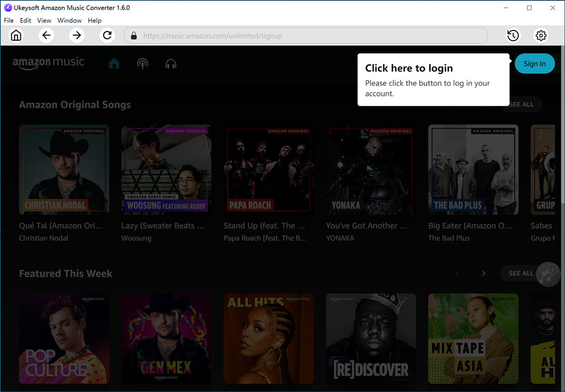Open the POP CULTURE playlist thumbnail
565x392 pixels.
click(64, 338)
